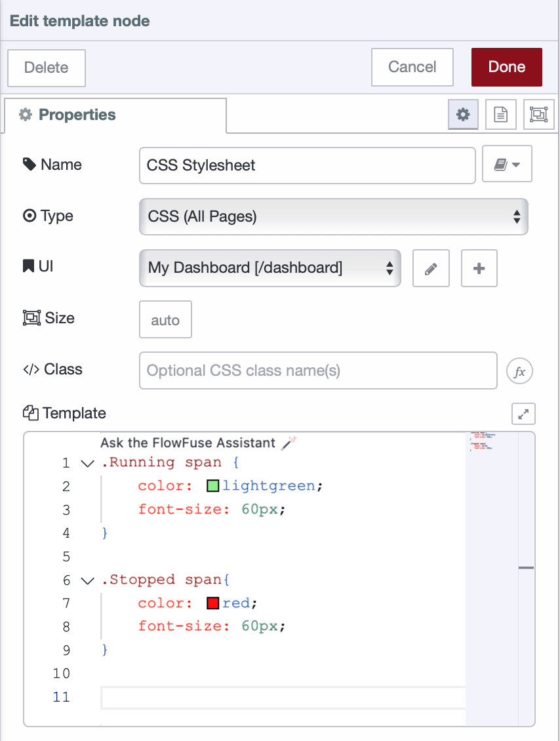This screenshot has height=741, width=560.
Task: Click the lightgreen color swatch
Action: (x=212, y=485)
